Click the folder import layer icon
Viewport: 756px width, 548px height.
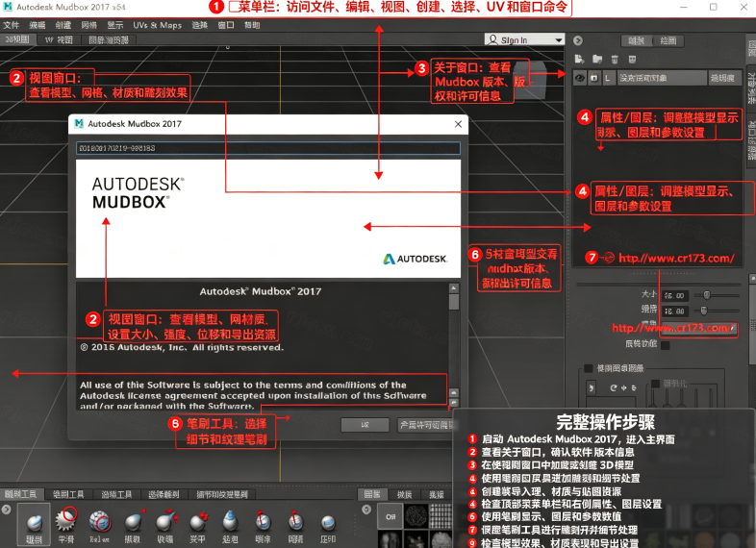click(597, 60)
